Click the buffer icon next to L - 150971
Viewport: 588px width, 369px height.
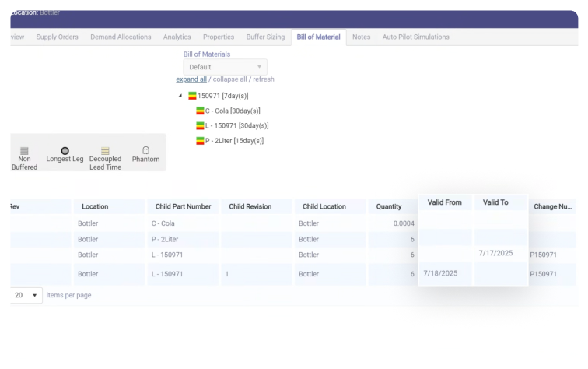pyautogui.click(x=200, y=126)
